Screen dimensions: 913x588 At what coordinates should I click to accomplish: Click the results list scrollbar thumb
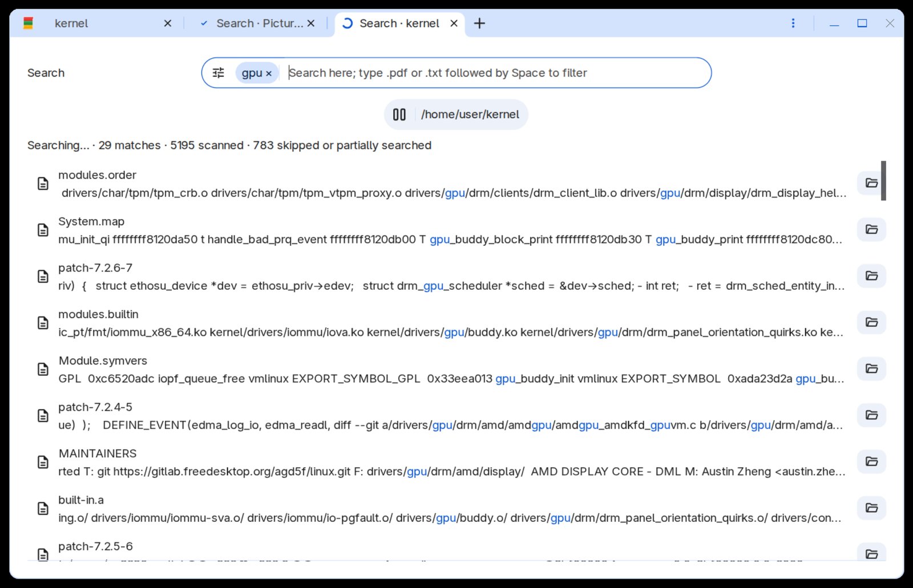[883, 181]
